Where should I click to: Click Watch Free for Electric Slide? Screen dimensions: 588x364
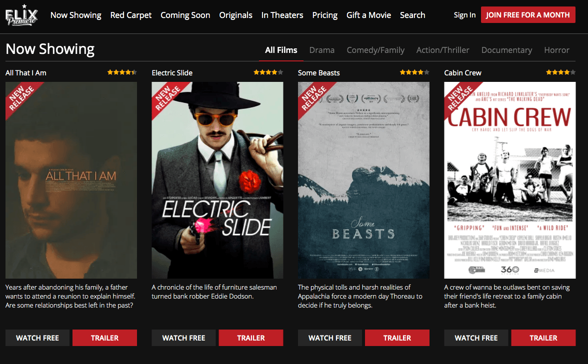coord(184,338)
